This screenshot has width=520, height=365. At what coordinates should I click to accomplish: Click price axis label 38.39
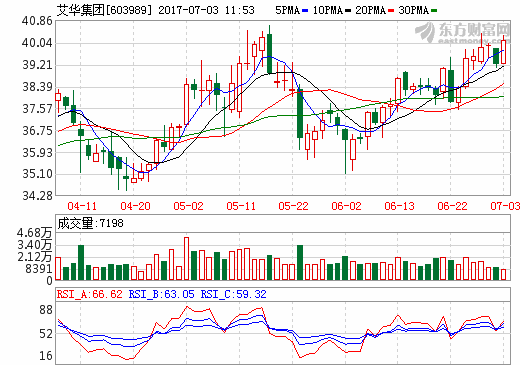pyautogui.click(x=37, y=87)
